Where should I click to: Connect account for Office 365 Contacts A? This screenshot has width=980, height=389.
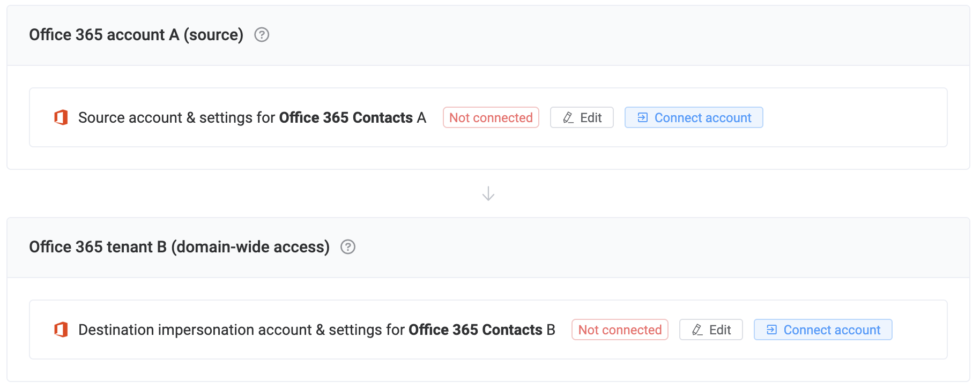pos(694,117)
